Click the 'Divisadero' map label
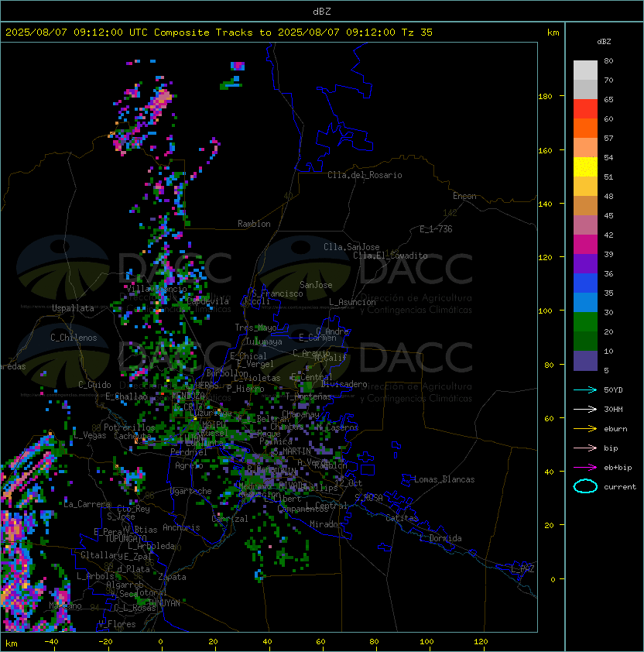 click(x=344, y=384)
